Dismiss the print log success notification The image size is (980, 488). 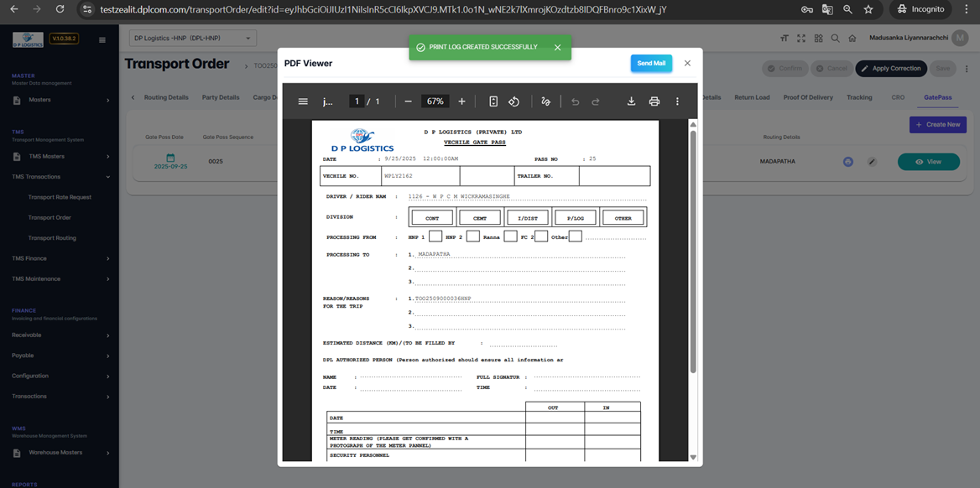coord(557,48)
